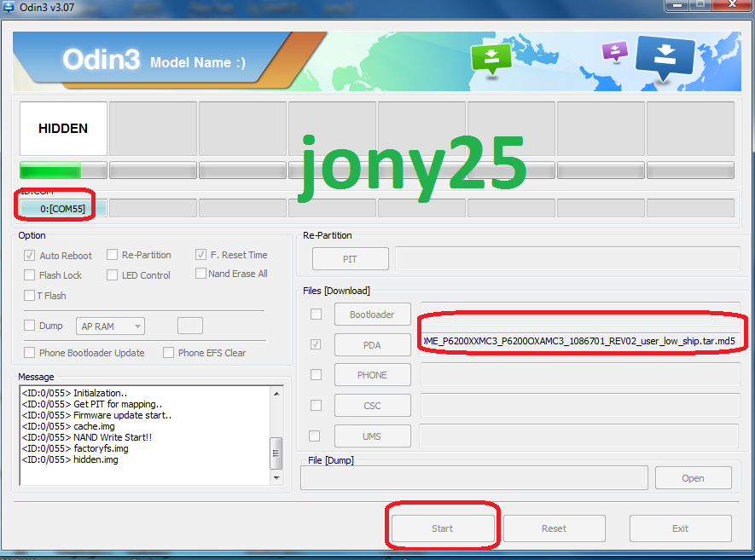The image size is (755, 560).
Task: Click the "Odin3 v3.07" window title text
Action: pos(47,7)
